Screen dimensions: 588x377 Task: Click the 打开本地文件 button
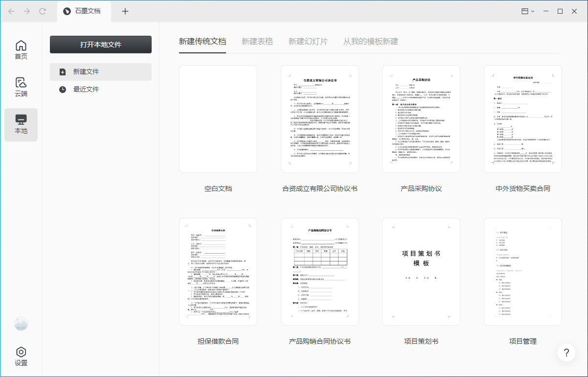click(x=101, y=45)
